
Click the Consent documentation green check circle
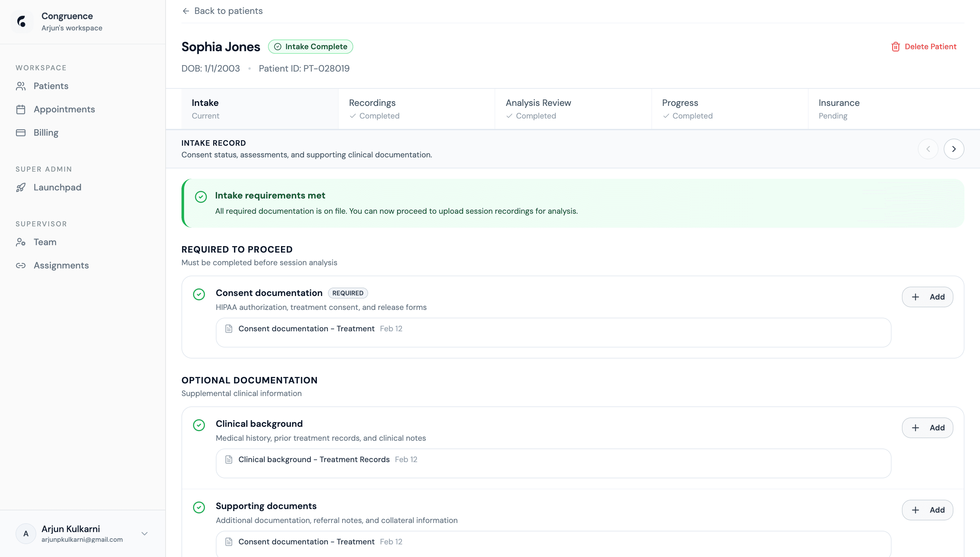coord(199,294)
